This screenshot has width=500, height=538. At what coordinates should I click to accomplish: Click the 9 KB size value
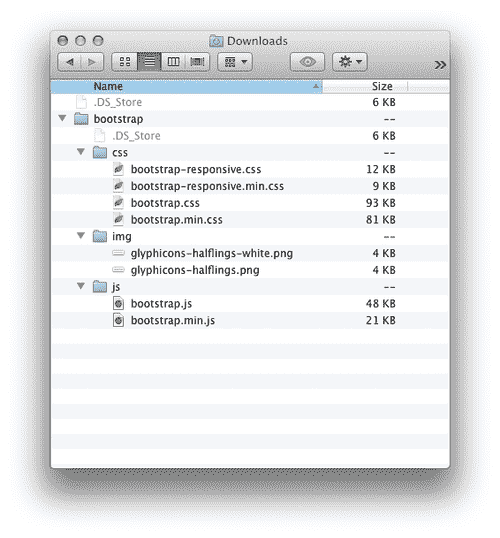coord(384,186)
